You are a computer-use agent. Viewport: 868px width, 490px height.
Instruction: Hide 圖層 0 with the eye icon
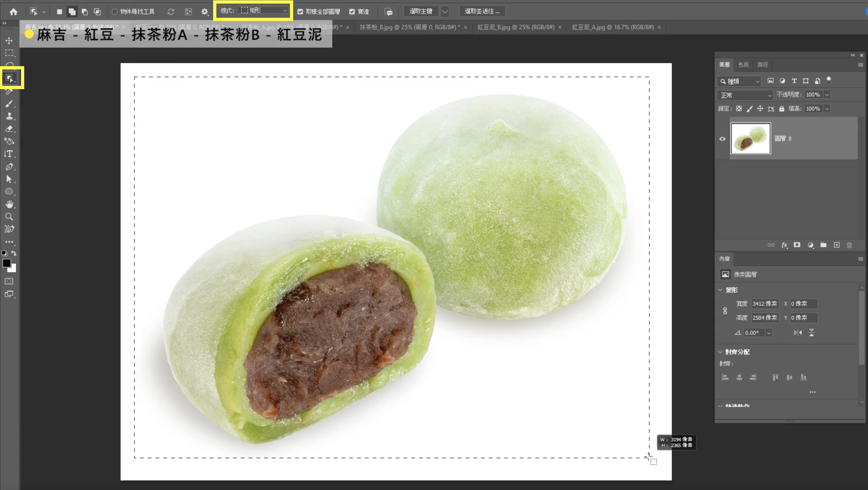(x=722, y=139)
